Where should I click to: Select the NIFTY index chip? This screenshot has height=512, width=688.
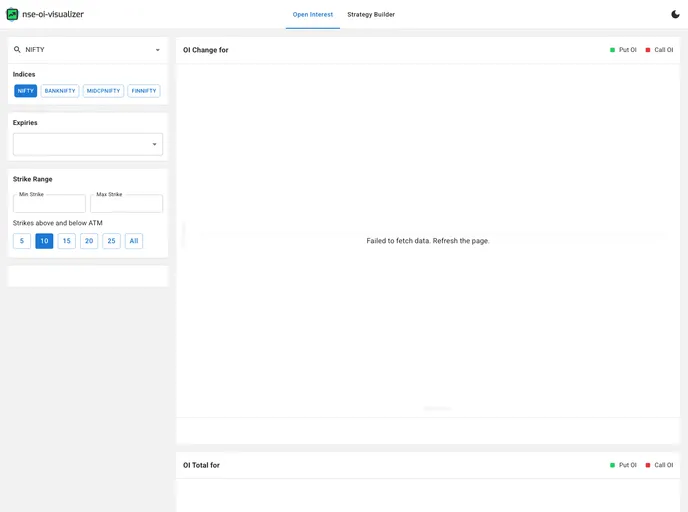tap(25, 91)
